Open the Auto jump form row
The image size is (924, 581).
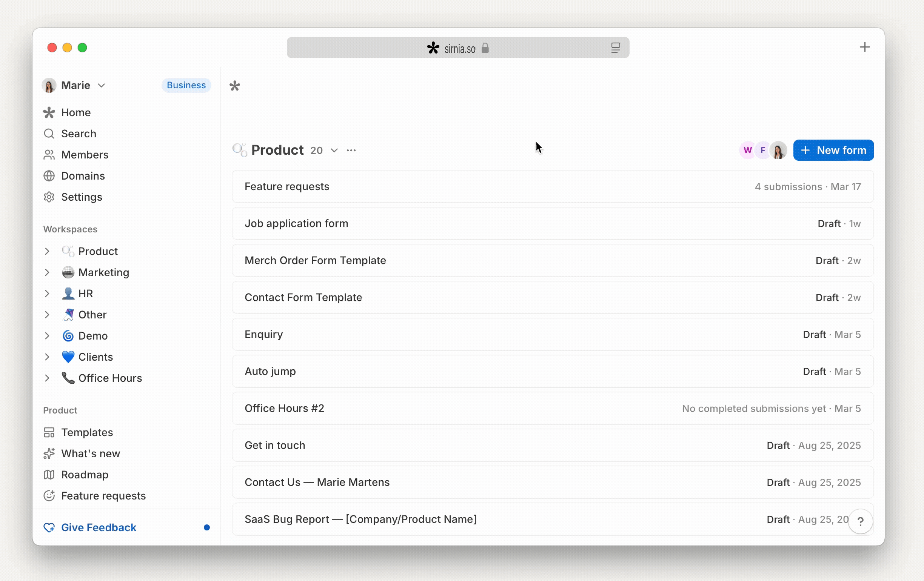click(x=553, y=371)
